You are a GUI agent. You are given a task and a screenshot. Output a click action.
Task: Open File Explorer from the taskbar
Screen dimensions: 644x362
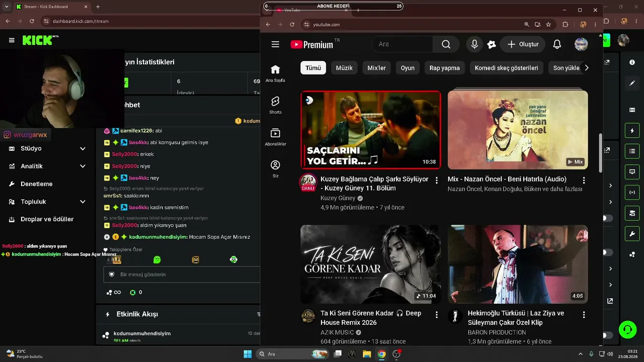(367, 354)
